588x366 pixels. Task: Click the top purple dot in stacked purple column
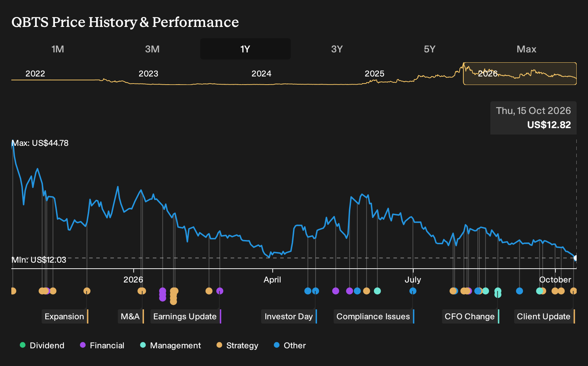tap(163, 291)
